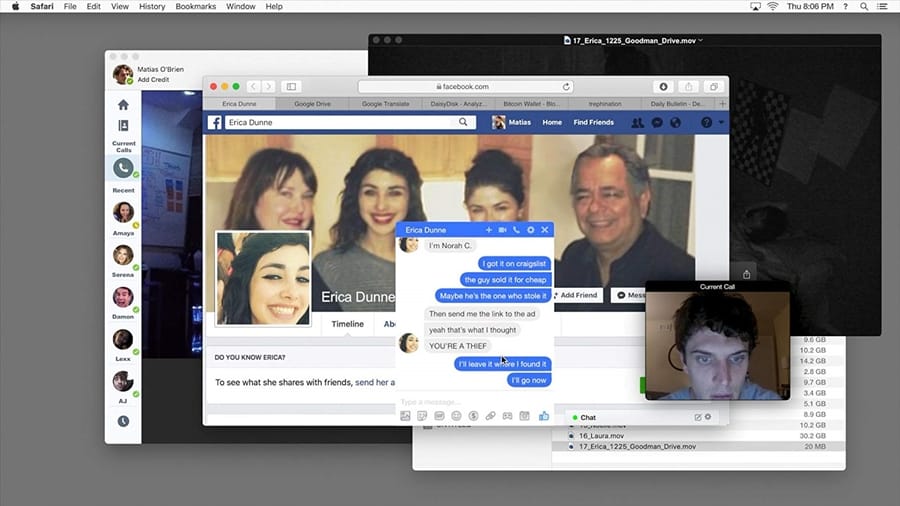Open GIF picker in chat
900x506 pixels.
[439, 416]
